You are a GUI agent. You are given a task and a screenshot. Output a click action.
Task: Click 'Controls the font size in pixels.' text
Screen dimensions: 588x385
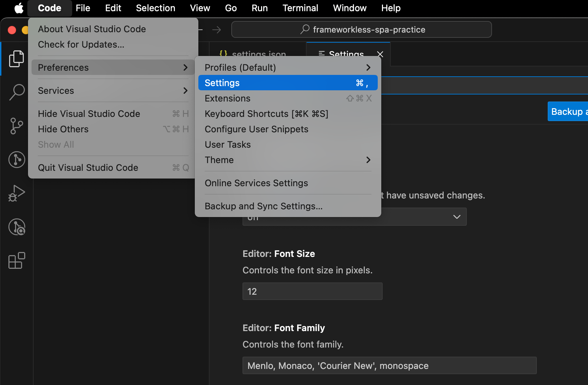(307, 270)
